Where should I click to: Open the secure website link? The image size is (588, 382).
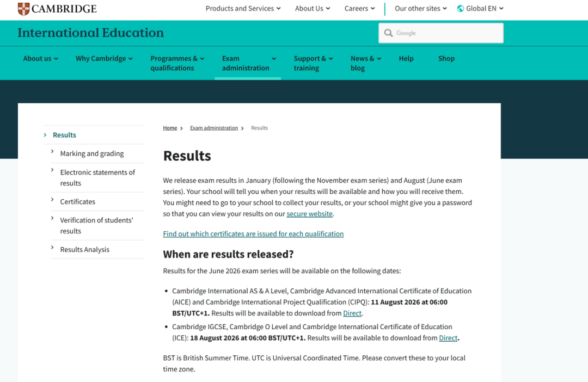pos(309,214)
